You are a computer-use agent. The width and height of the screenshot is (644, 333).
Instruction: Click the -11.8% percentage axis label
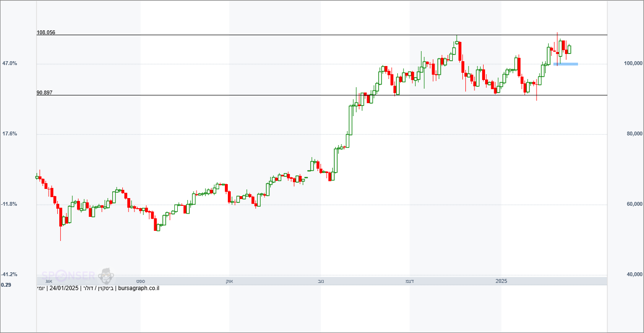pos(9,204)
